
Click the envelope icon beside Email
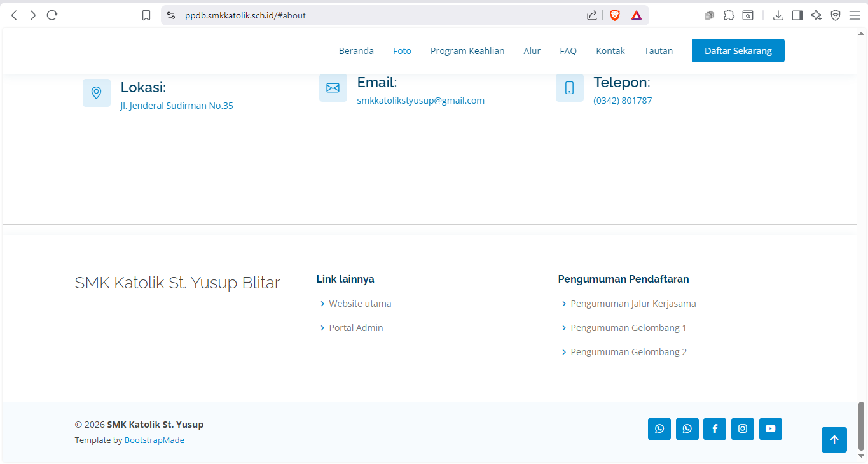point(333,88)
